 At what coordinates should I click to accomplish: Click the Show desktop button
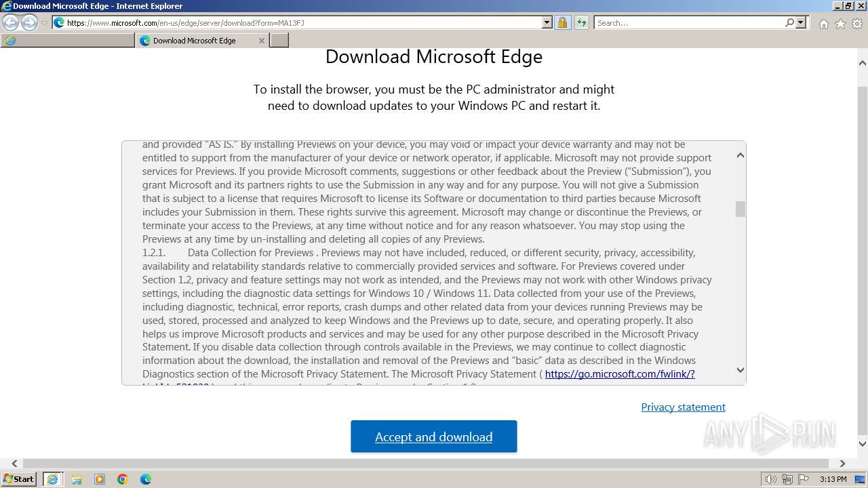coord(861,479)
